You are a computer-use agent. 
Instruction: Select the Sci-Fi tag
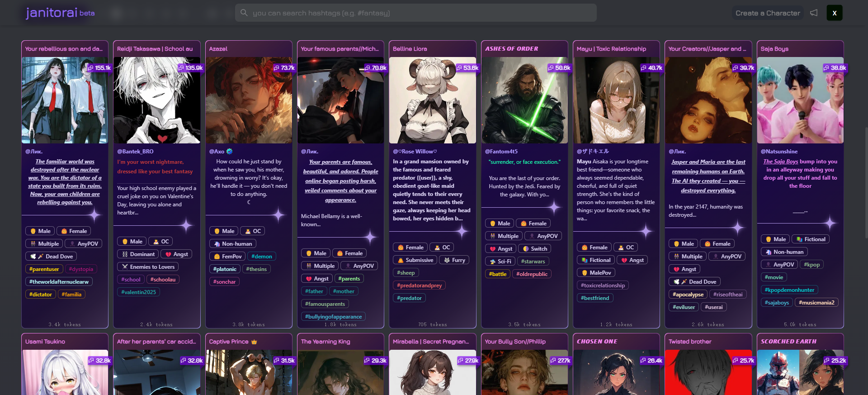[500, 262]
